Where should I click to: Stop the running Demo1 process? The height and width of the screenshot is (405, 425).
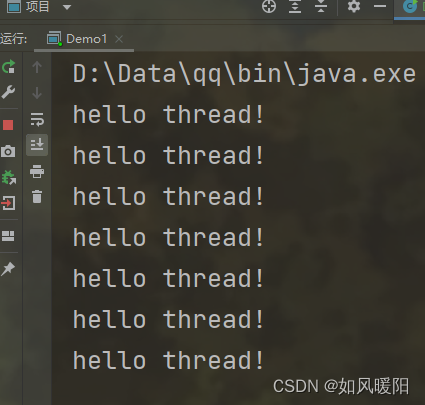(8, 125)
